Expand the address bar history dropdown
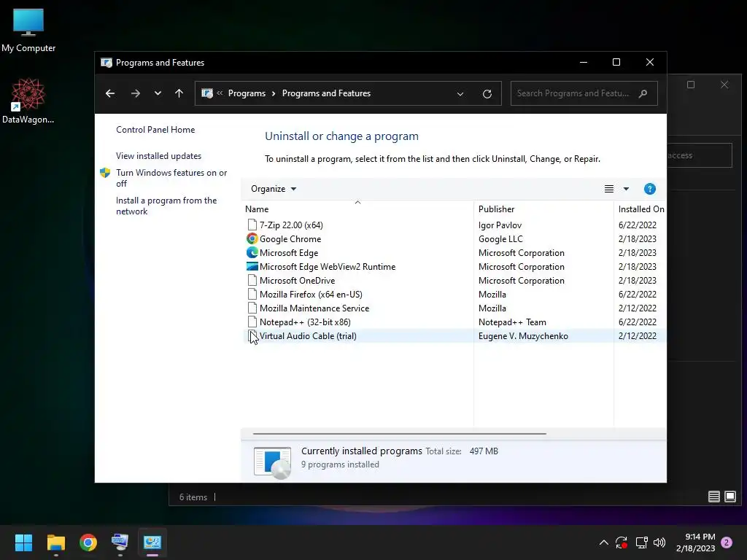 pyautogui.click(x=460, y=94)
